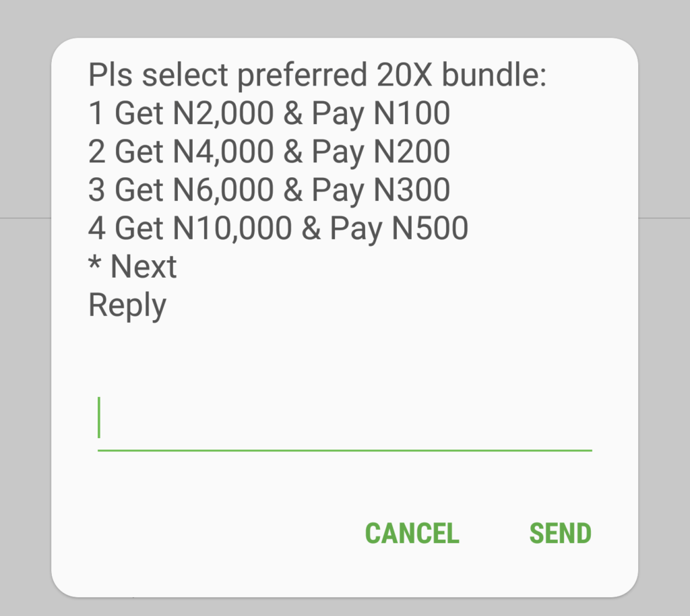Tap the CANCEL button
The height and width of the screenshot is (616, 690).
pos(412,533)
